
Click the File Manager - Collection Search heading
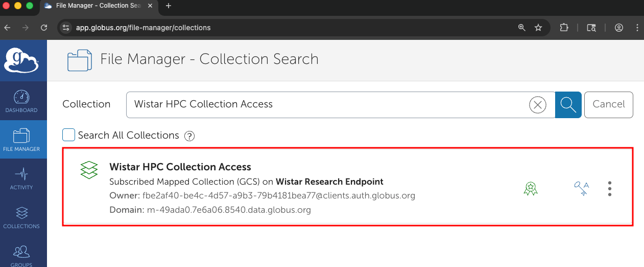pos(209,59)
